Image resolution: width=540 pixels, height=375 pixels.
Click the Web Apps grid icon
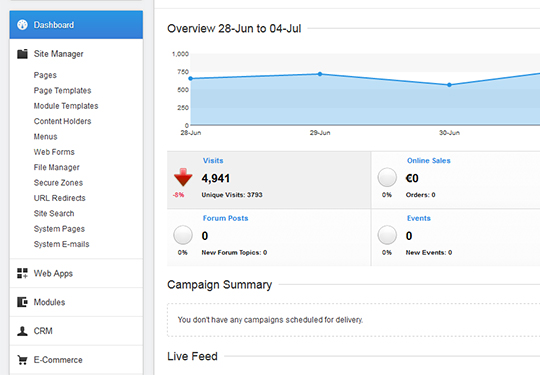pyautogui.click(x=22, y=273)
